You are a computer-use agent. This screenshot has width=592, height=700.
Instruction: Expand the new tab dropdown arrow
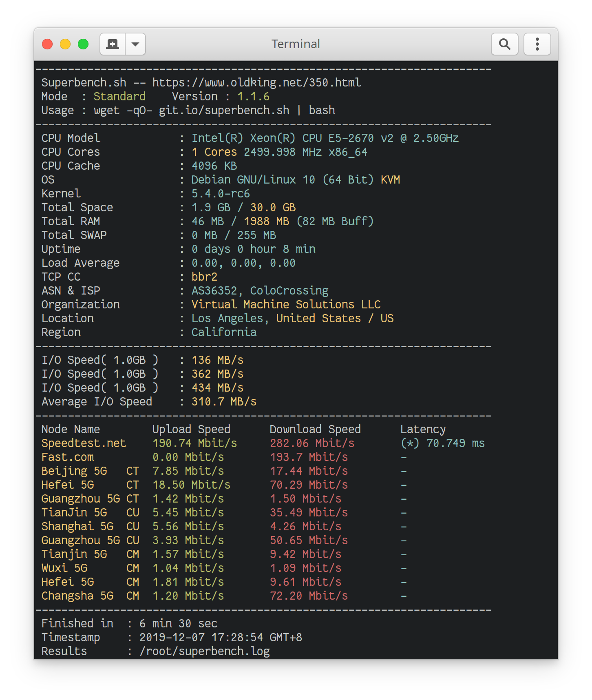135,44
